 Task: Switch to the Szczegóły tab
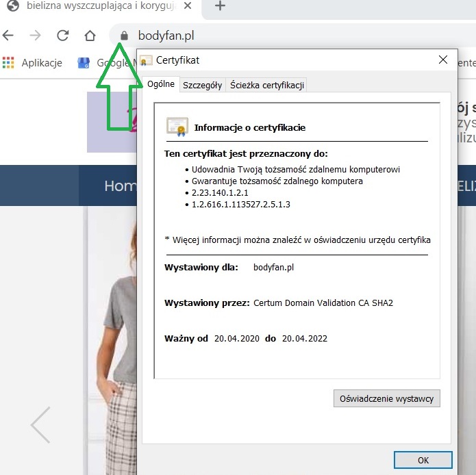(203, 86)
